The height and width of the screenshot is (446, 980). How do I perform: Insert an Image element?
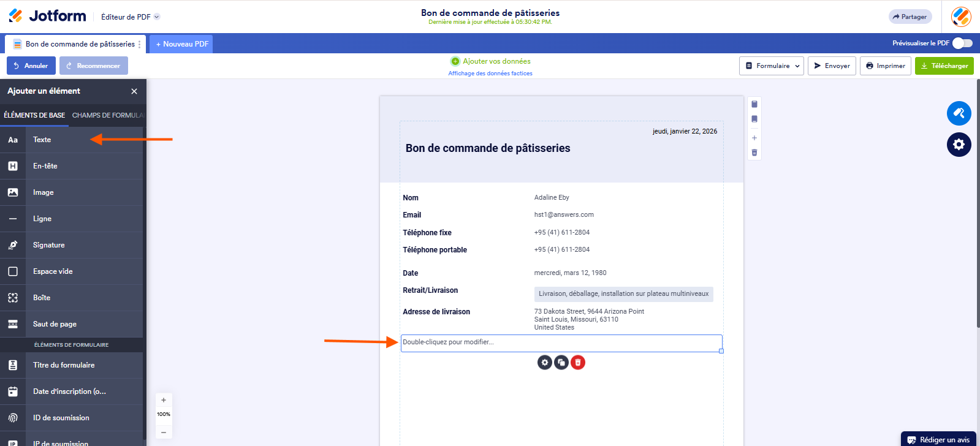(x=71, y=192)
